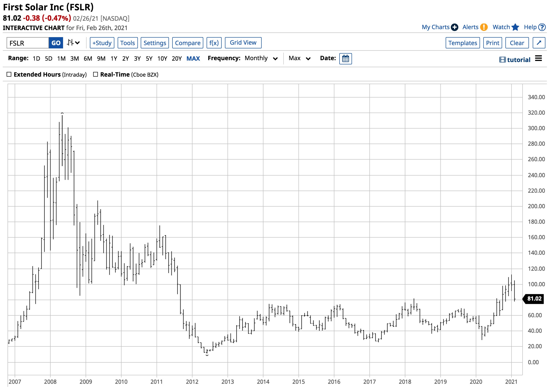The width and height of the screenshot is (552, 392).
Task: Open chart Settings button
Action: pyautogui.click(x=155, y=43)
